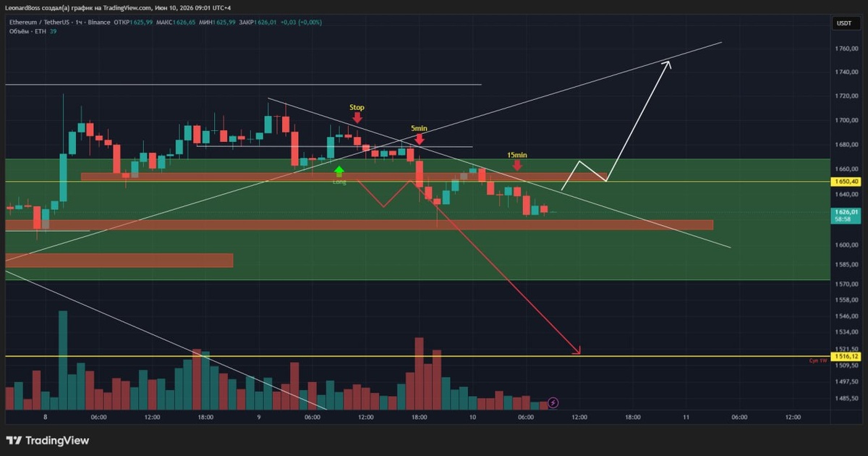Screen dimensions: 868x456
Task: Select the yellow Stop text label
Action: coord(357,107)
